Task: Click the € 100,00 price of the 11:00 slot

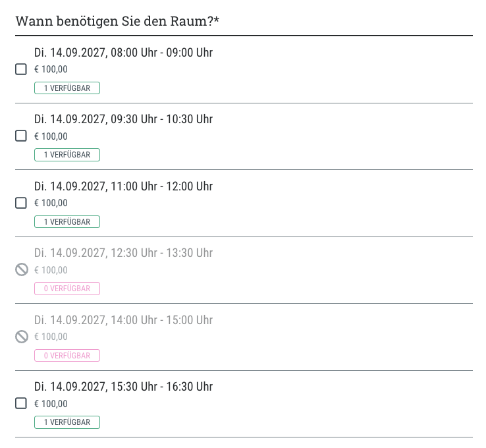Action: pos(51,203)
